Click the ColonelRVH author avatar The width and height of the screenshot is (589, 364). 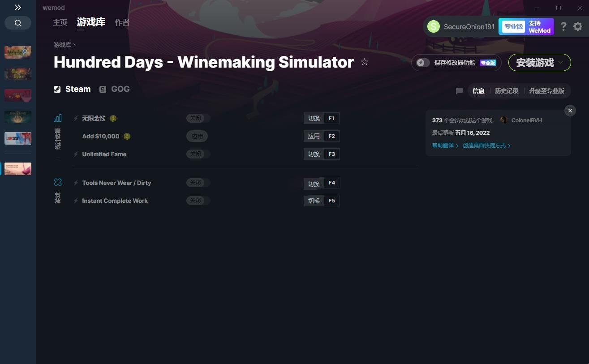[504, 120]
